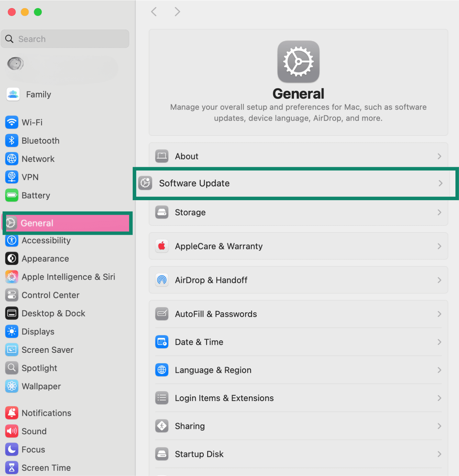Open the Sharing settings icon
Image resolution: width=459 pixels, height=476 pixels.
click(x=162, y=426)
